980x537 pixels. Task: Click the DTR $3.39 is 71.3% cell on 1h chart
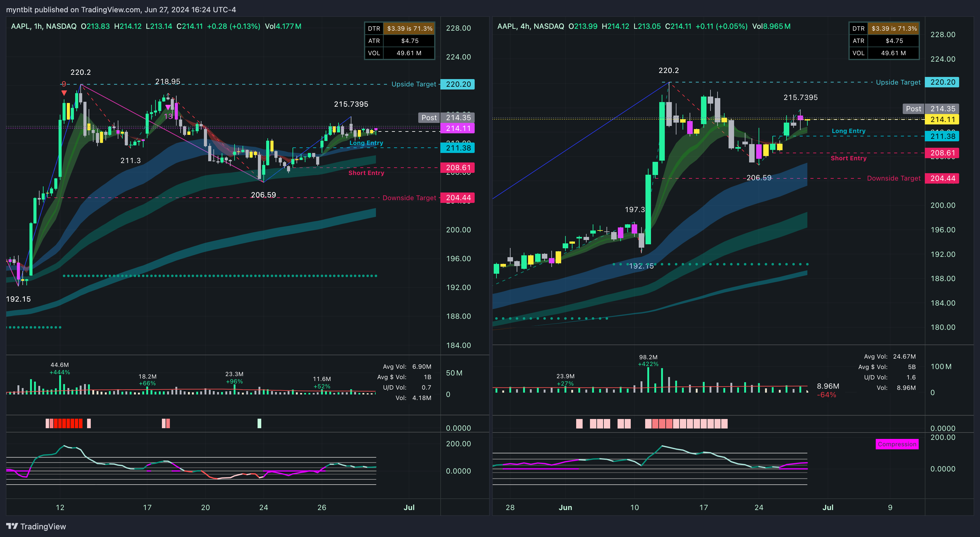tap(409, 29)
